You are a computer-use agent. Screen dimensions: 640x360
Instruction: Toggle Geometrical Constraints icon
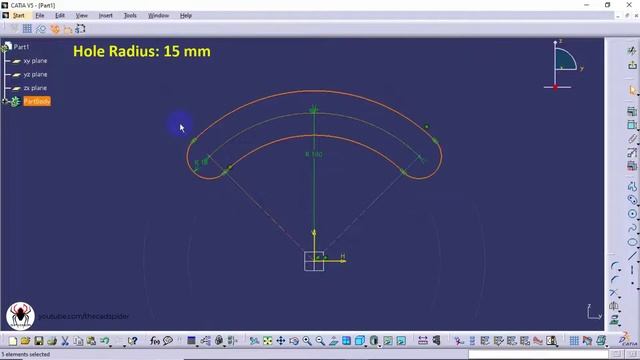point(54,29)
